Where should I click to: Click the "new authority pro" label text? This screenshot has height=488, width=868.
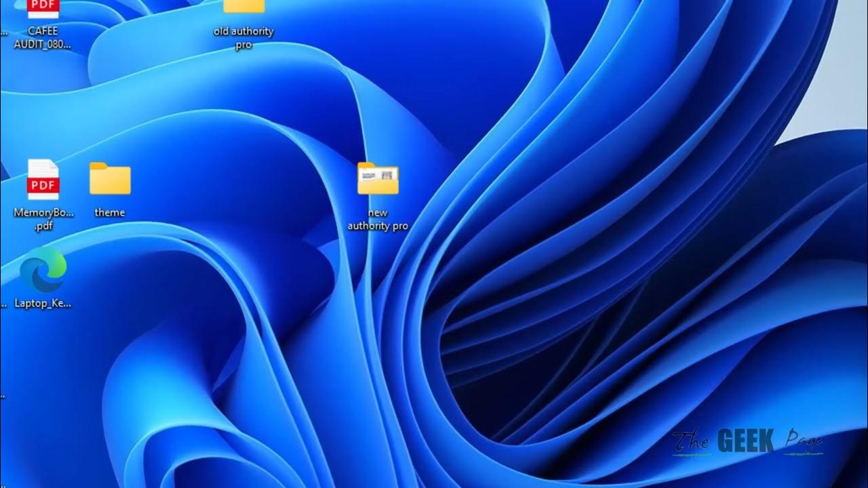378,220
